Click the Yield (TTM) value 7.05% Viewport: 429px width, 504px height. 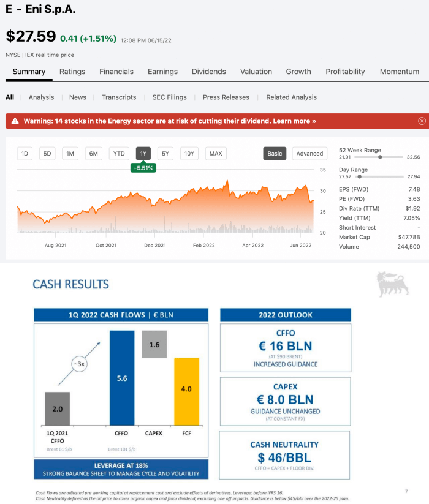[x=412, y=218]
